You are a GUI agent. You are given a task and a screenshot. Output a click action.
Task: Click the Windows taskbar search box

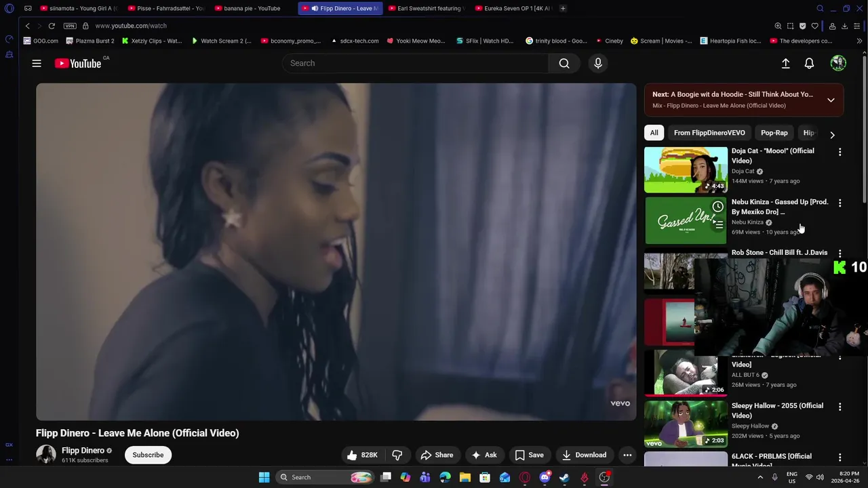326,477
